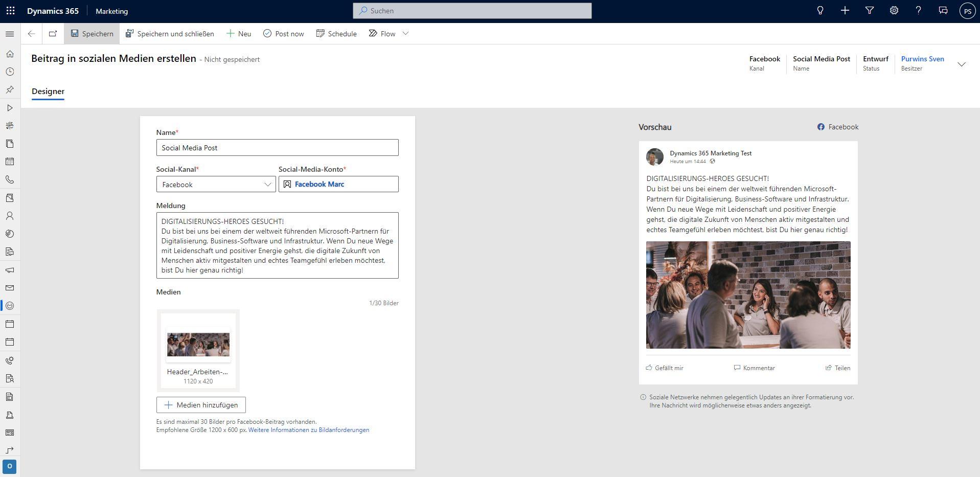Create new record with Neu

pyautogui.click(x=239, y=34)
